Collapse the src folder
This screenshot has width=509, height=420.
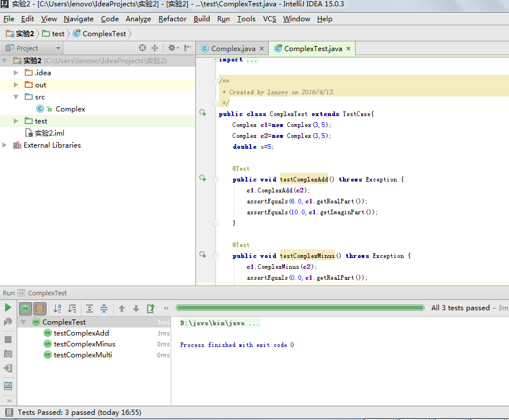[x=16, y=97]
